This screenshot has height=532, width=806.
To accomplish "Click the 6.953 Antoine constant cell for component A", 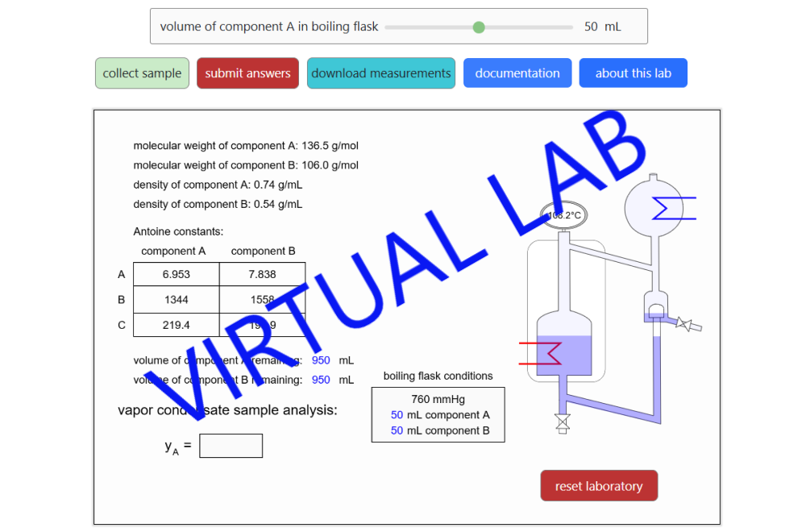I will click(175, 274).
